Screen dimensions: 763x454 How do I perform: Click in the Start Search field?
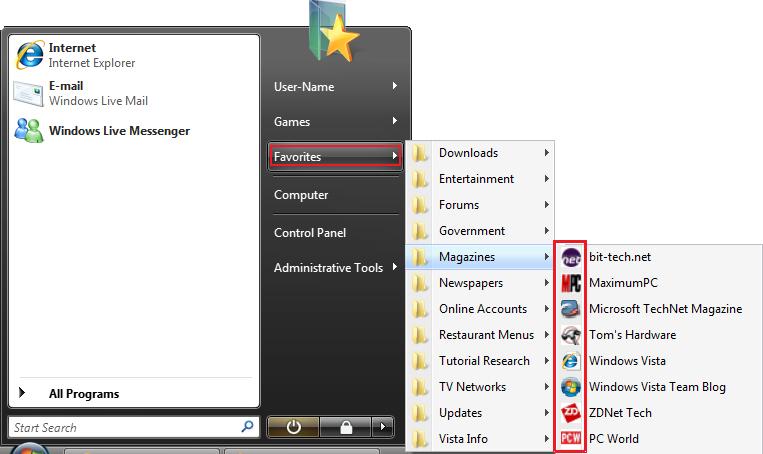[133, 427]
